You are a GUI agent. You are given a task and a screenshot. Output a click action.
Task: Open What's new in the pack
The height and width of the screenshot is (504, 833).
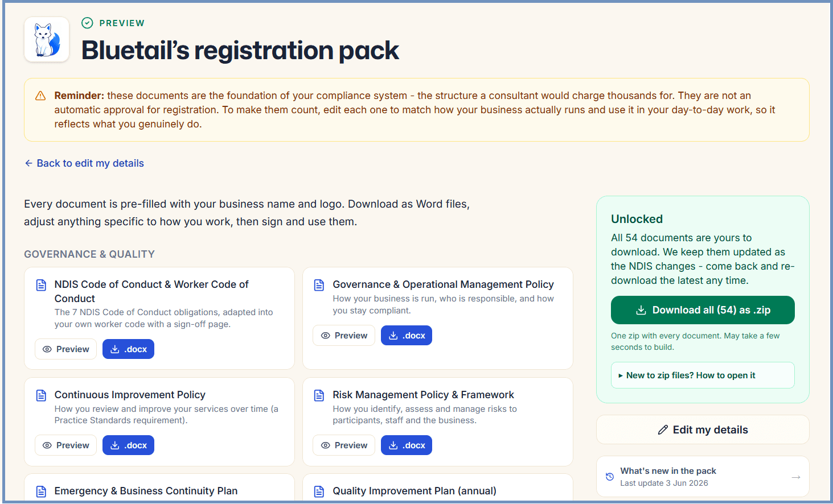point(703,477)
